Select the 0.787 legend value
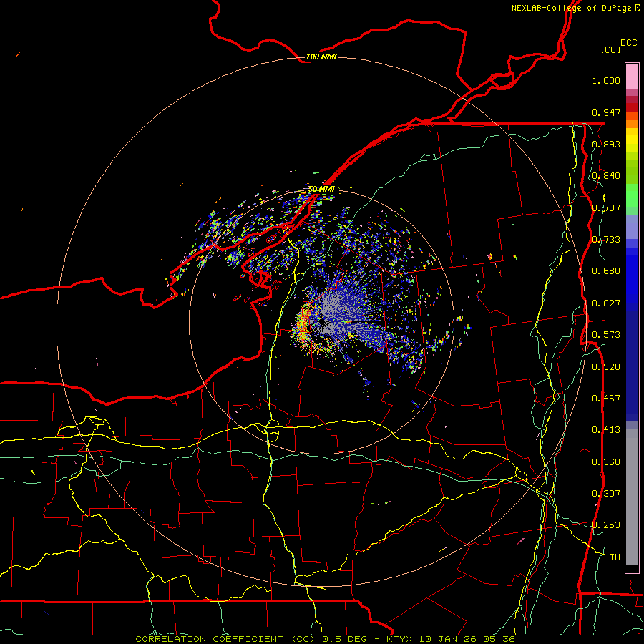Image resolution: width=644 pixels, height=644 pixels. click(606, 208)
